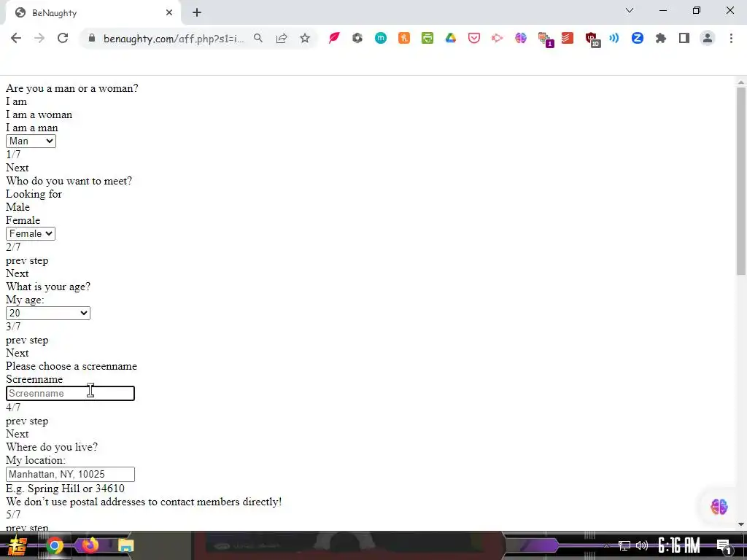Click Next under step 4/7
747x560 pixels.
pyautogui.click(x=18, y=434)
